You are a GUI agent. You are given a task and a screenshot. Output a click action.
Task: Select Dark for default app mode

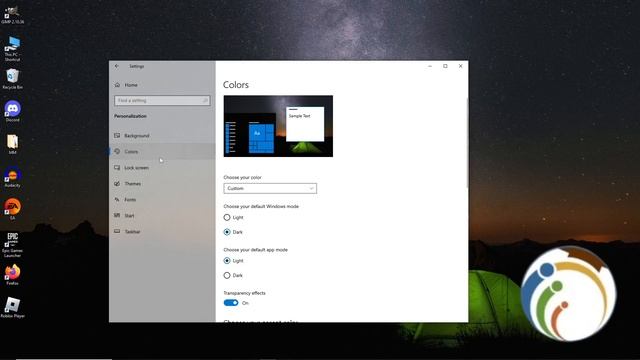coord(227,276)
